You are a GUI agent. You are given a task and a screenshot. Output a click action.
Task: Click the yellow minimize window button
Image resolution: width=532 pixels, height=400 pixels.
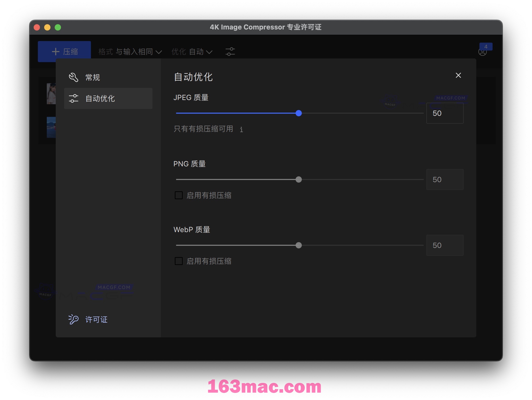[x=47, y=27]
